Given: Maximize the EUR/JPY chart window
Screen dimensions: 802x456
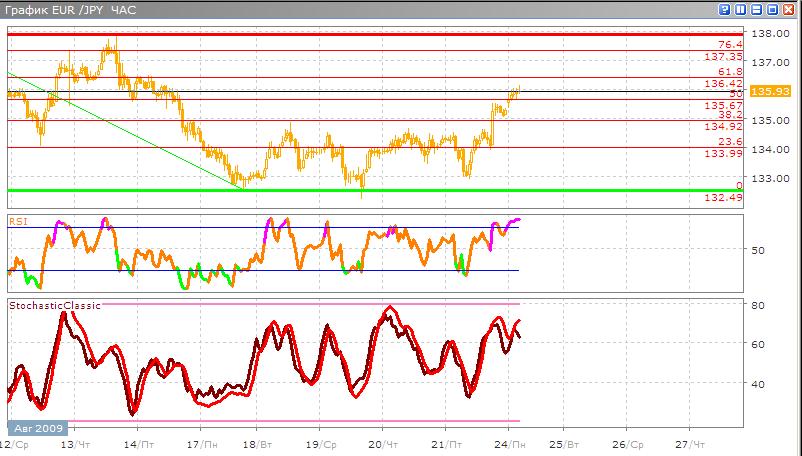Looking at the screenshot, I should click(x=773, y=9).
